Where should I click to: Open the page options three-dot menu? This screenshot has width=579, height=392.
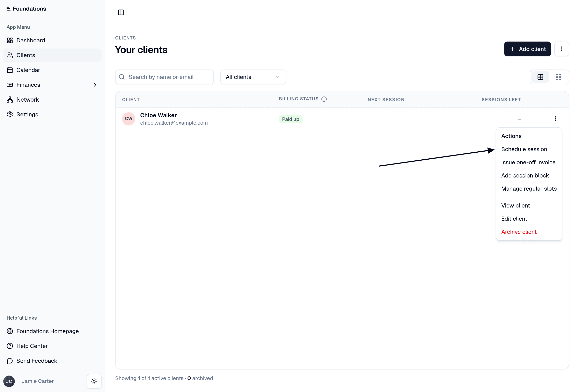562,49
